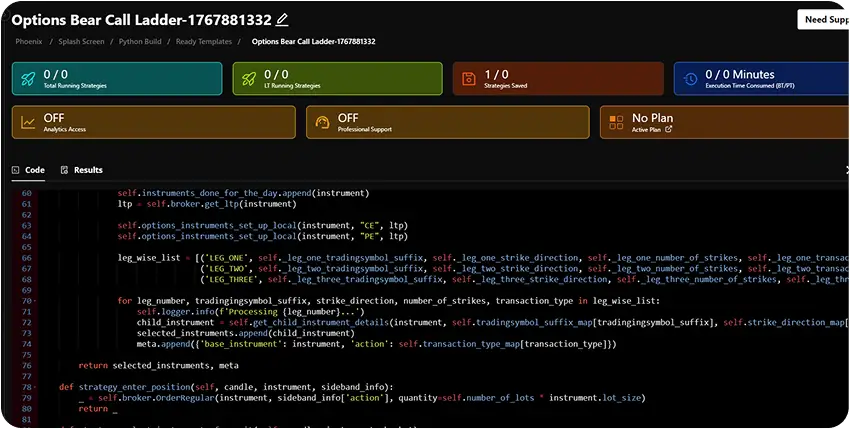Open Ready Templates breadcrumb link

(x=203, y=41)
